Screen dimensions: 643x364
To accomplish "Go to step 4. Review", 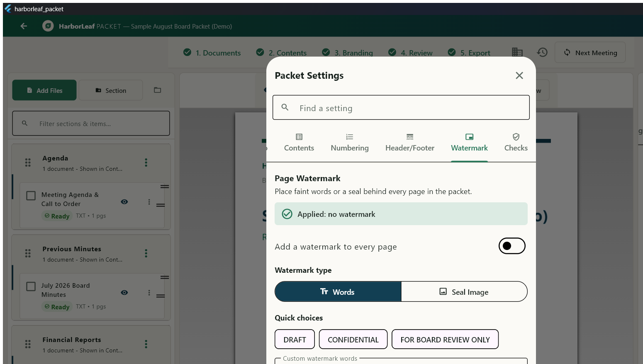I will 410,53.
